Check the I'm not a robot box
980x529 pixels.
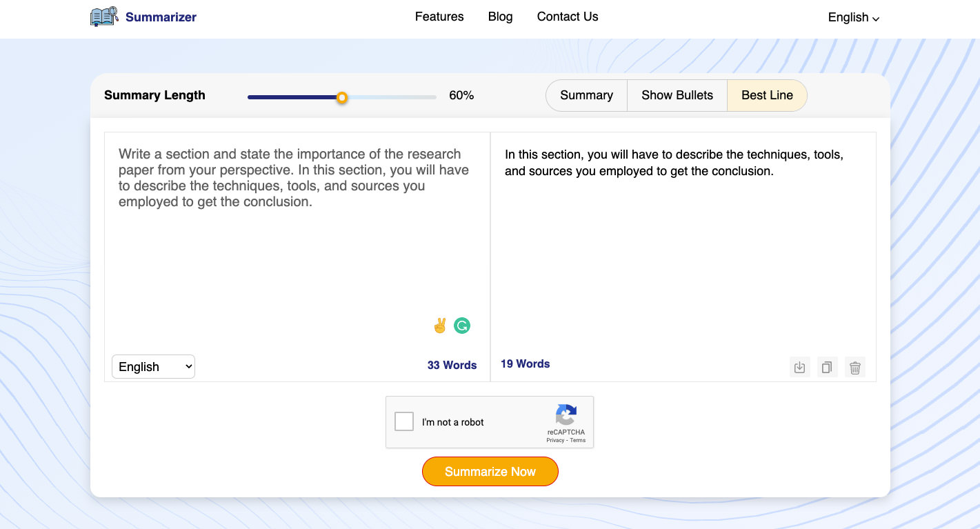404,421
